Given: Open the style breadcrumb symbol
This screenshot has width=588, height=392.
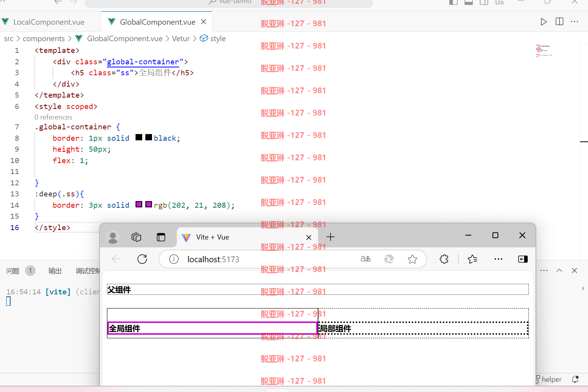Looking at the screenshot, I should tap(213, 38).
